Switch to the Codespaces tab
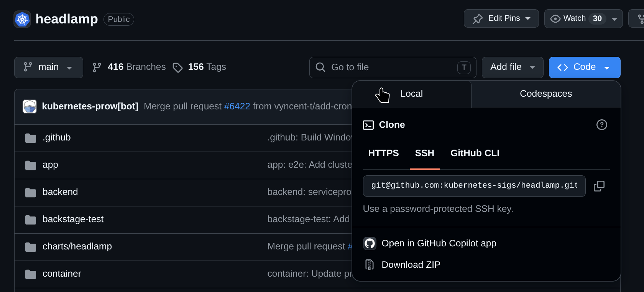 [x=546, y=94]
